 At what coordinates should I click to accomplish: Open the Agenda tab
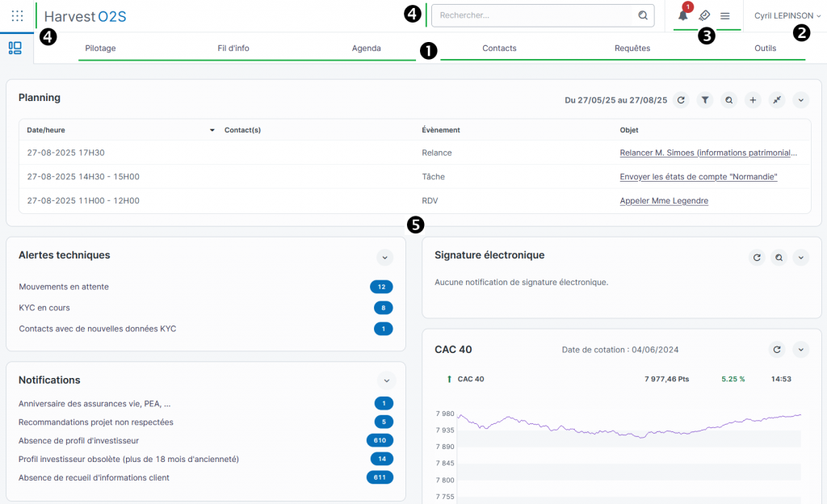pos(366,48)
